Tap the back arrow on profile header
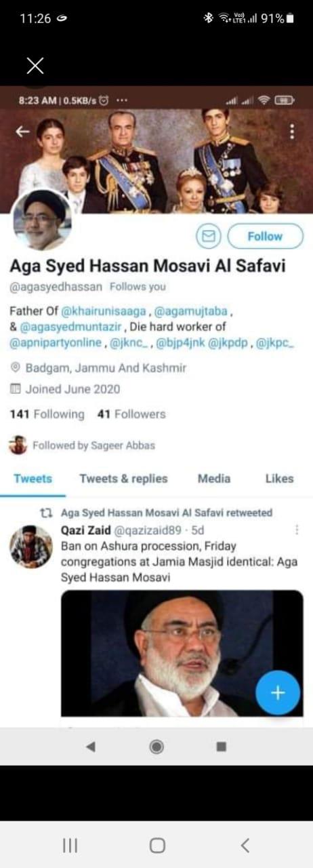313x868 pixels. 23,132
